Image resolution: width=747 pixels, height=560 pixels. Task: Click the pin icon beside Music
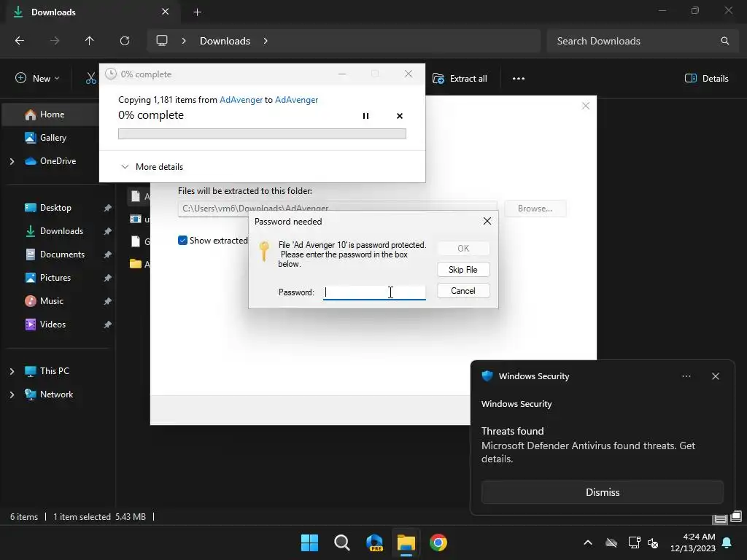[108, 301]
